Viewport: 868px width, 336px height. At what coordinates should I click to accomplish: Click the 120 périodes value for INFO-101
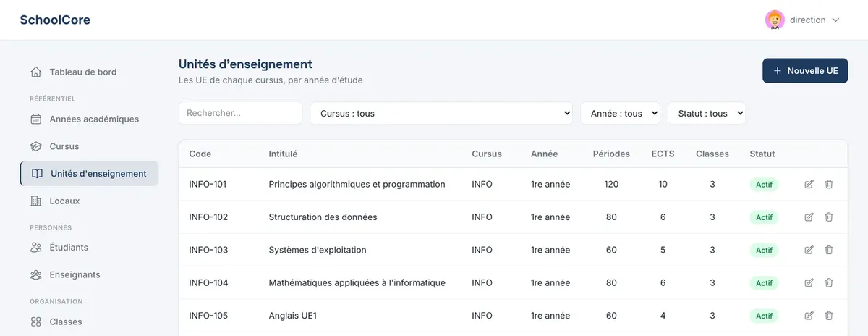click(x=611, y=184)
